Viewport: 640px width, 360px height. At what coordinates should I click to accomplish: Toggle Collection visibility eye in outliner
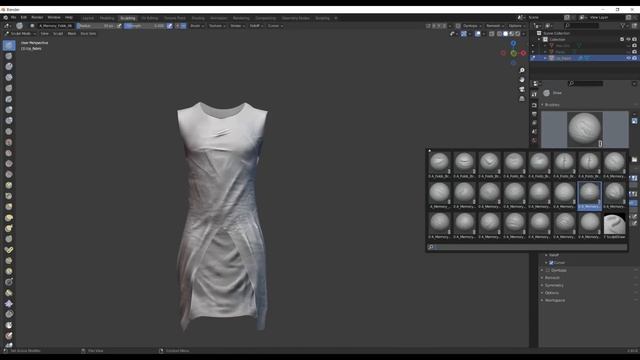coord(628,40)
